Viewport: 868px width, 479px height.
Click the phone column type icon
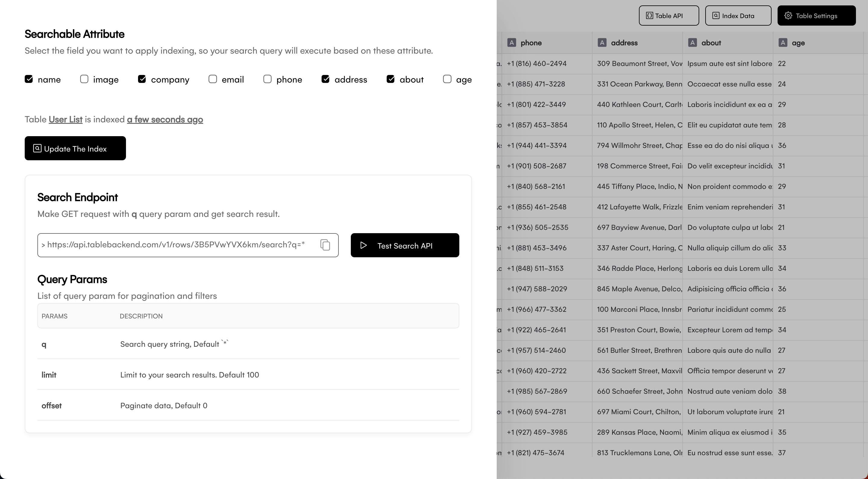tap(511, 43)
